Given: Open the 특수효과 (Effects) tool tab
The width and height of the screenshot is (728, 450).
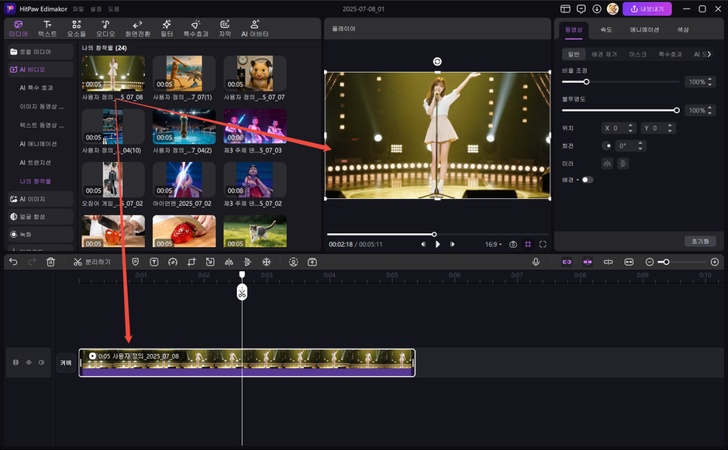Looking at the screenshot, I should point(195,28).
